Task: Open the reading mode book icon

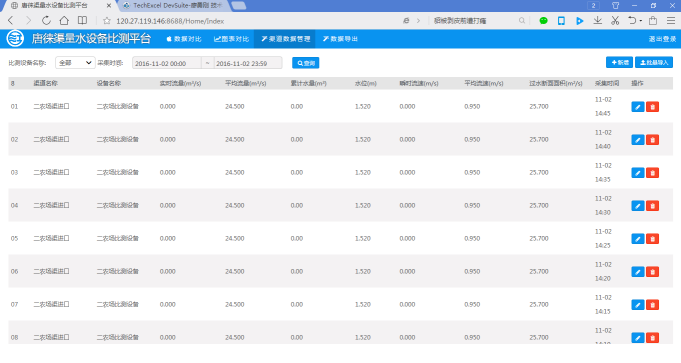Action: pos(82,20)
